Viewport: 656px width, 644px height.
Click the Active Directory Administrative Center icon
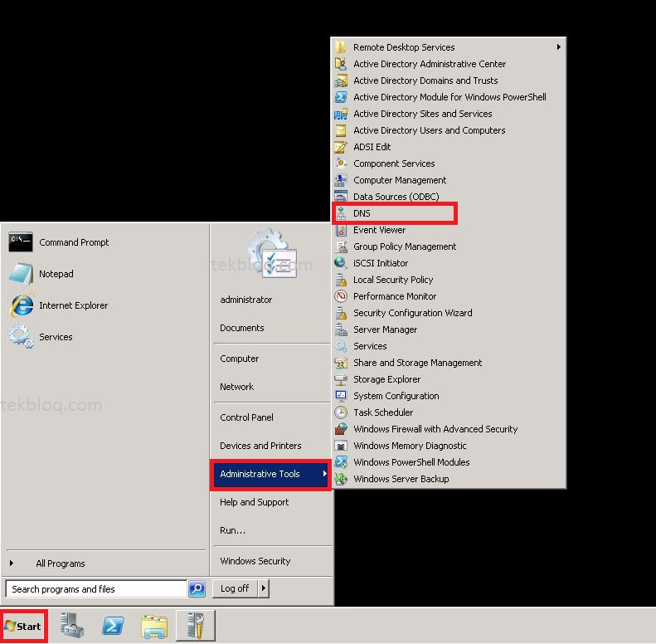341,64
